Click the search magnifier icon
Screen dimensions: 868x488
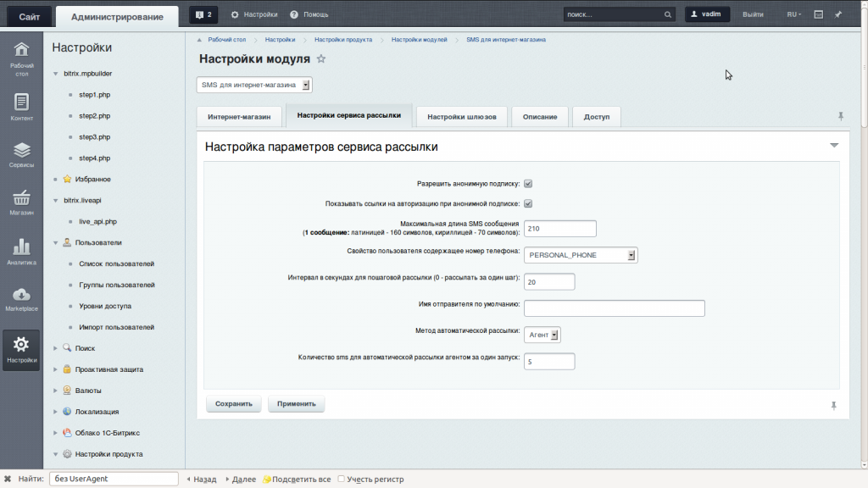668,15
